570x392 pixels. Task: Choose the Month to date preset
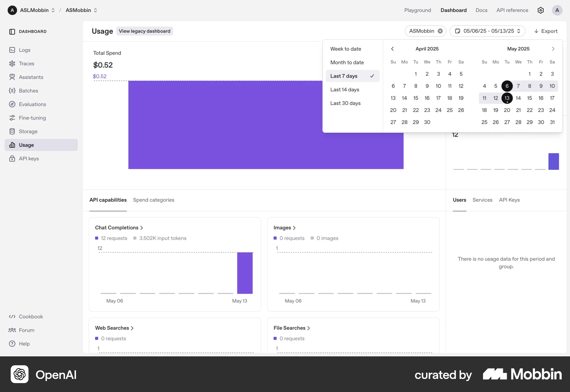pyautogui.click(x=347, y=62)
